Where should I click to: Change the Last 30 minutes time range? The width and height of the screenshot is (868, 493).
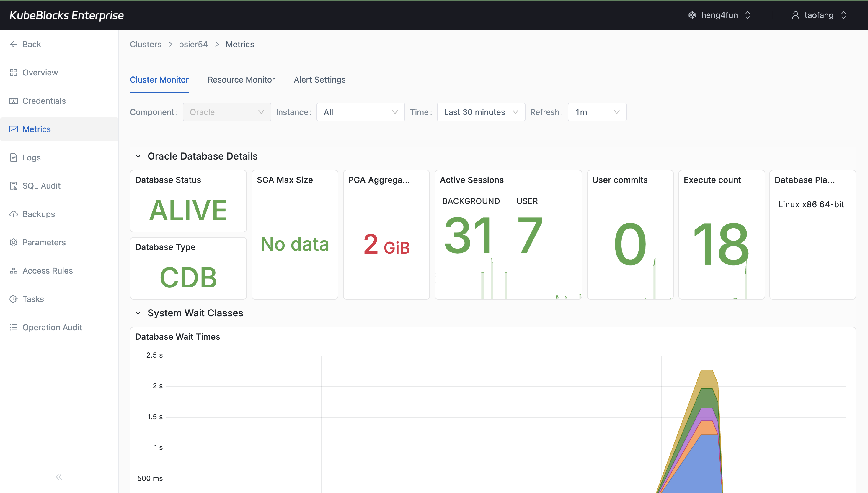point(481,112)
